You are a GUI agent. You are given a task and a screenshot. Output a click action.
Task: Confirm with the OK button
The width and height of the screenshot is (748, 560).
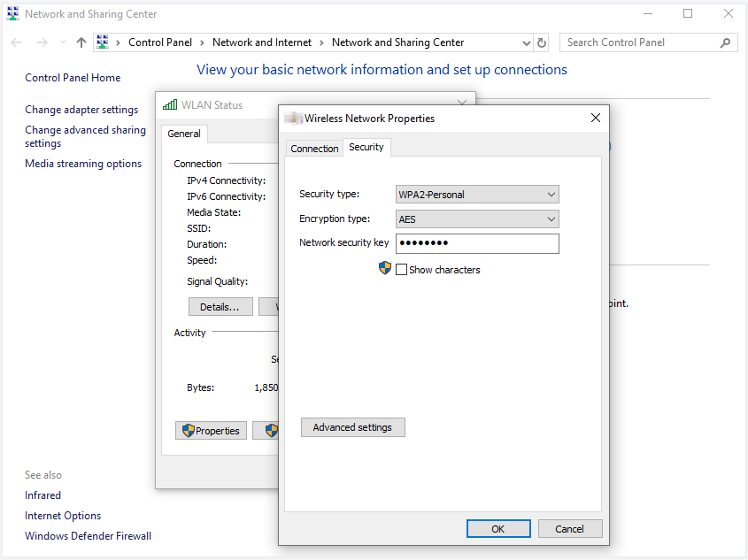(498, 528)
